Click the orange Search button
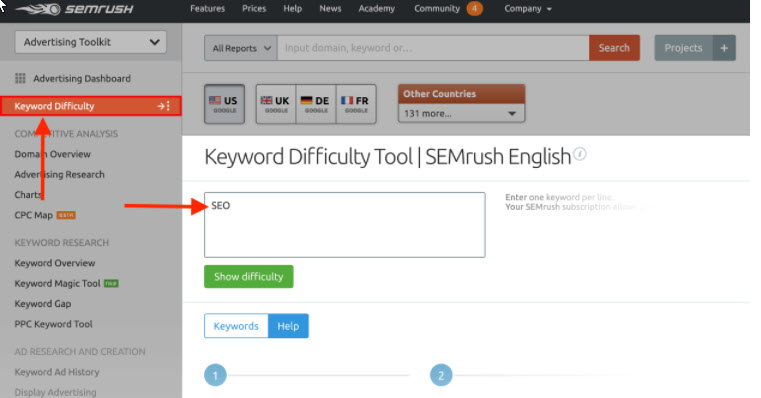 pyautogui.click(x=614, y=48)
